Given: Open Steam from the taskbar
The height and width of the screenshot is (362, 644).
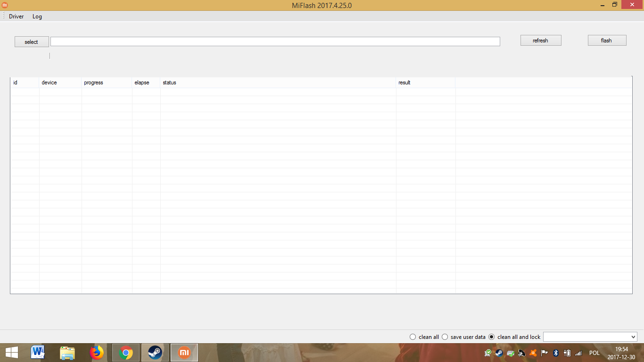Looking at the screenshot, I should [155, 353].
